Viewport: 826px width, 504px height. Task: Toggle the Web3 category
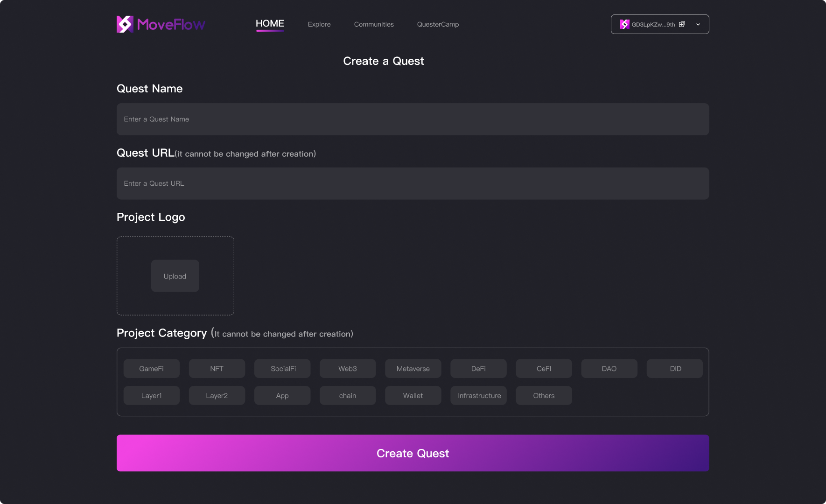click(348, 369)
